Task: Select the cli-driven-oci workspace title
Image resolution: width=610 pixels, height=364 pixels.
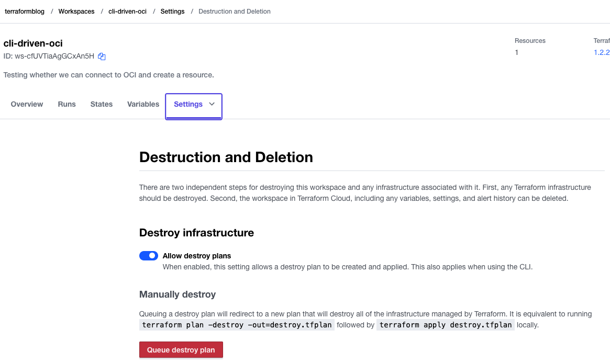Action: click(33, 43)
